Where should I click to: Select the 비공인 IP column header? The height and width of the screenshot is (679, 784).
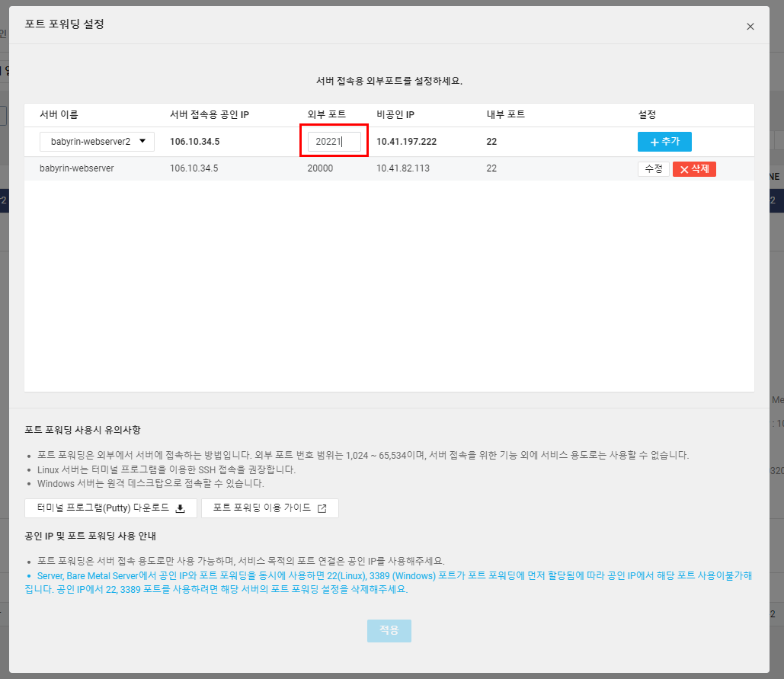(395, 114)
